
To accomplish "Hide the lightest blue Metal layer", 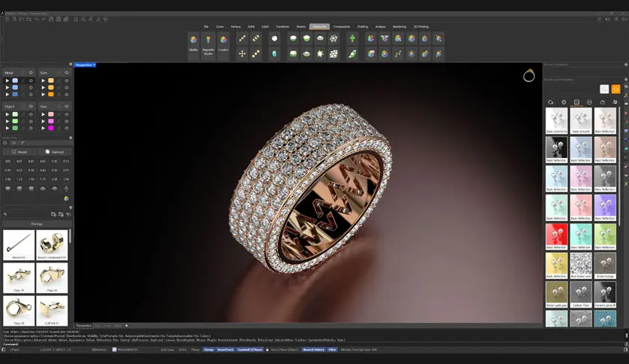I will pyautogui.click(x=31, y=80).
